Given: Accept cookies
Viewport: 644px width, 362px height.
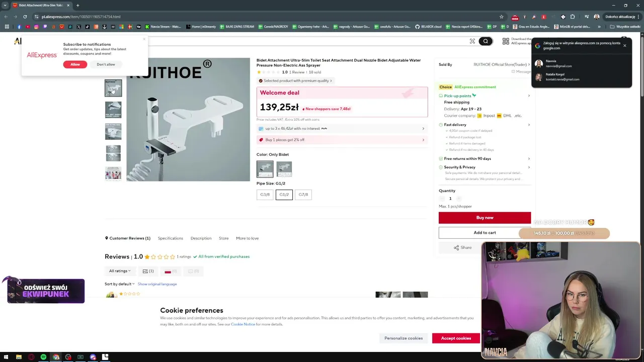Looking at the screenshot, I should click(x=456, y=338).
